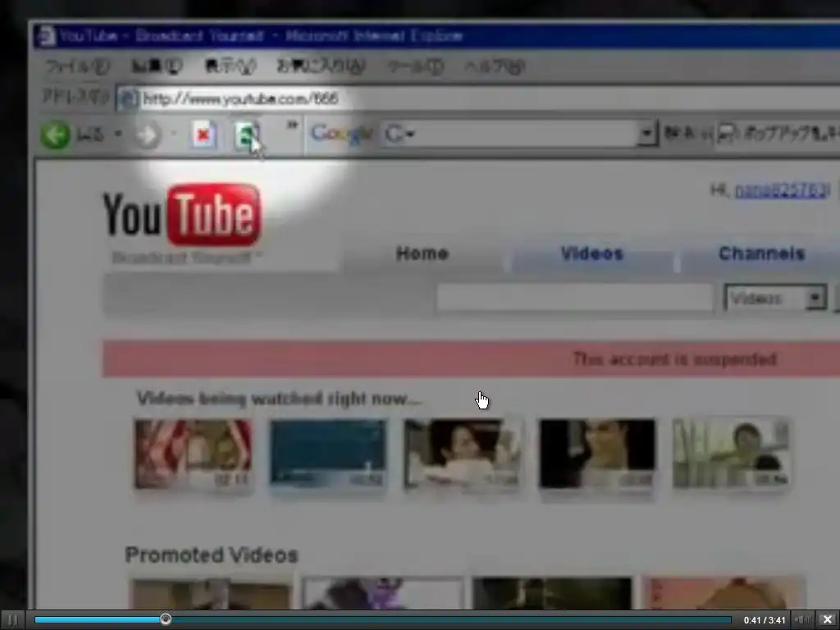Open the fifth greenish outdoor video thumbnail
840x630 pixels.
coord(731,453)
